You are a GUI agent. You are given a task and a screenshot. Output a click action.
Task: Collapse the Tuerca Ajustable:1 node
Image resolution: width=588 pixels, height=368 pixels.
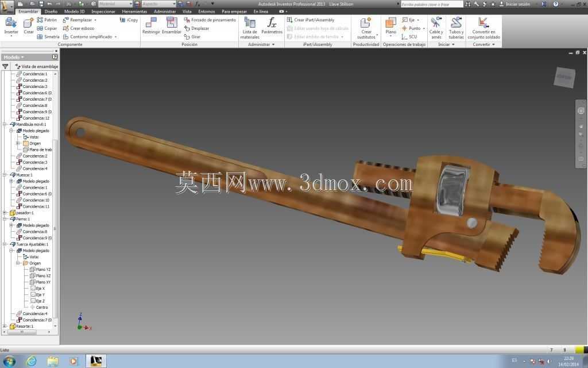[5, 244]
